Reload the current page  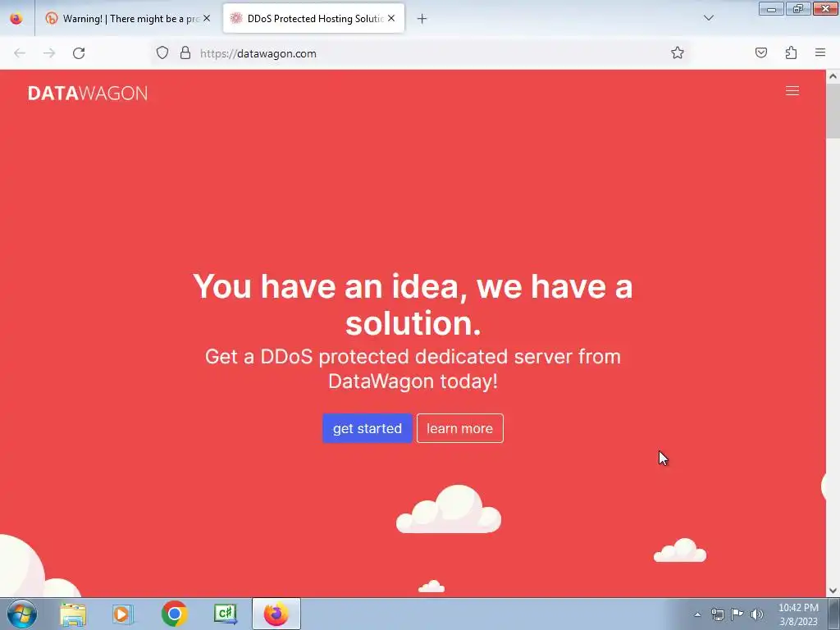coord(79,53)
